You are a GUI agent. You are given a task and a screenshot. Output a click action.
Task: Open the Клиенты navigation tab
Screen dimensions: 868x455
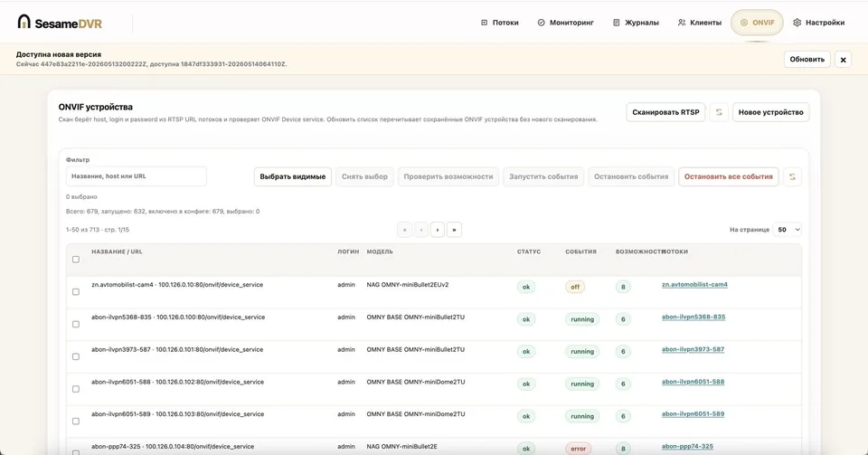700,23
